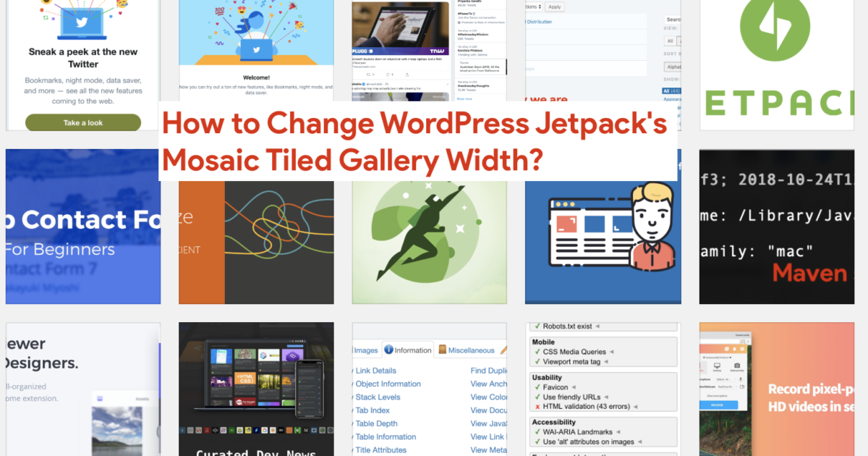Open the 'Sneak a peek at the new Twitter' thumbnail
The width and height of the screenshot is (868, 456).
[83, 65]
